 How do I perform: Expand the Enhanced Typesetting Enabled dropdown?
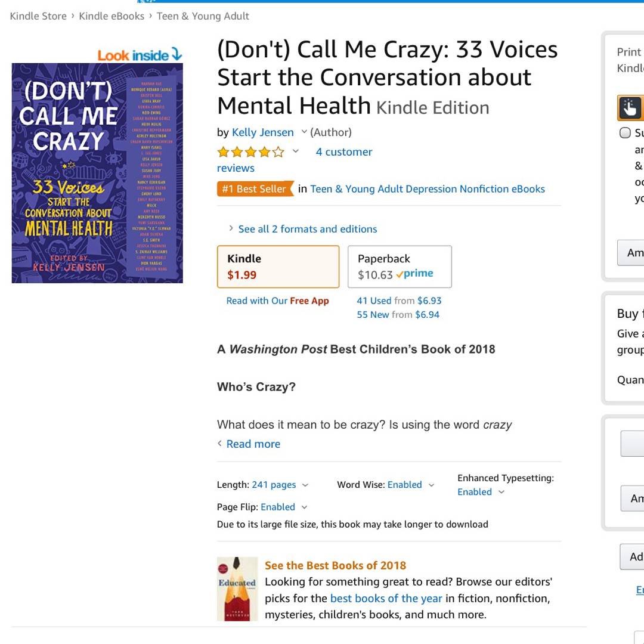tap(501, 492)
